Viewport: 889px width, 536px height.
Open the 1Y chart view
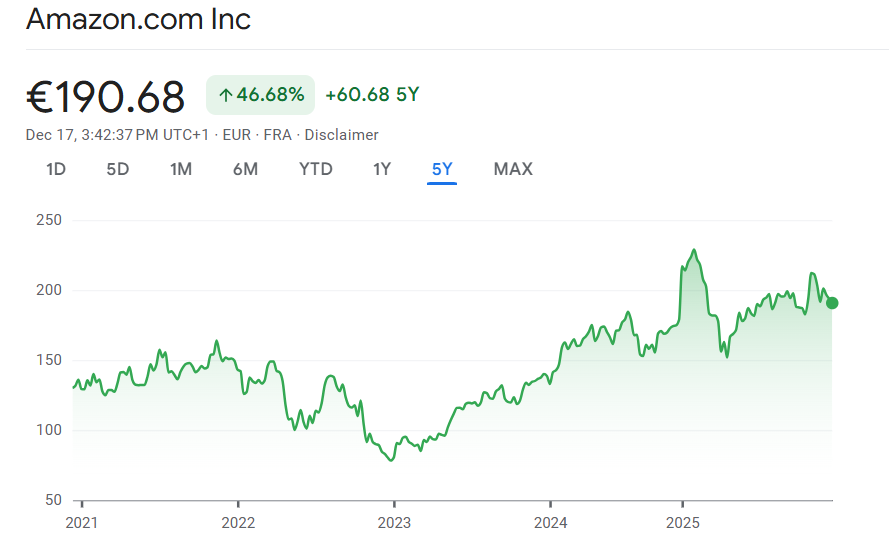tap(382, 169)
